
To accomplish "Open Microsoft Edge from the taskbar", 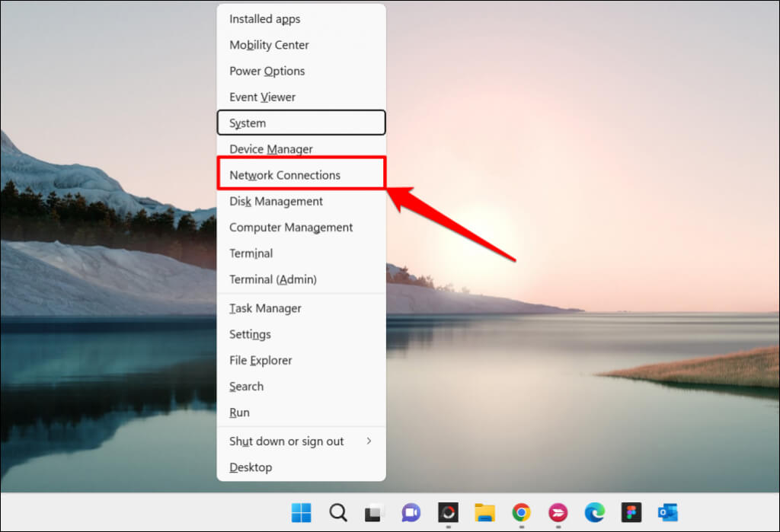I will pyautogui.click(x=594, y=512).
